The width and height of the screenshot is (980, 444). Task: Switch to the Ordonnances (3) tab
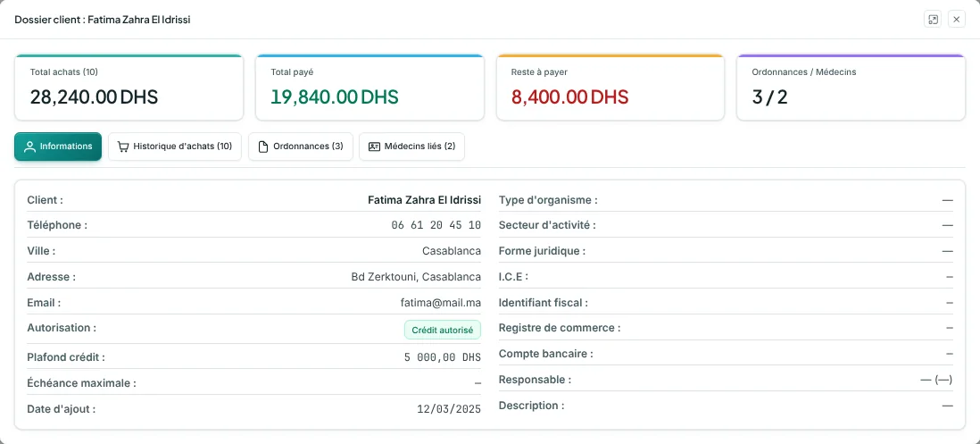click(x=301, y=147)
